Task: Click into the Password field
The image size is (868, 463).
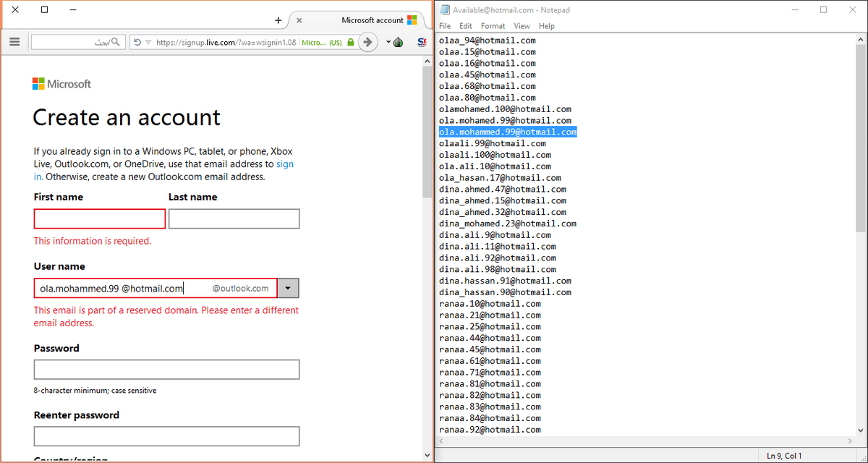Action: (166, 370)
